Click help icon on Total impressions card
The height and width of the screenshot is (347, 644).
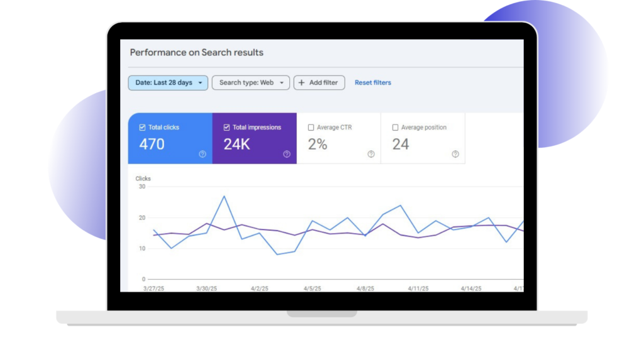287,154
